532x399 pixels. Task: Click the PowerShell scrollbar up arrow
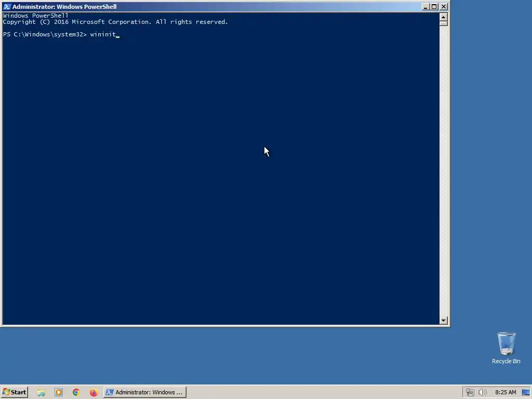pos(444,17)
